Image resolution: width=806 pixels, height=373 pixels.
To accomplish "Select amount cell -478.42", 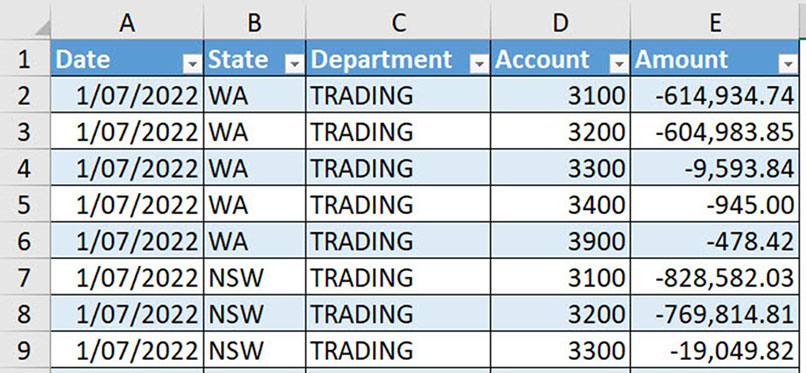I will pos(715,240).
